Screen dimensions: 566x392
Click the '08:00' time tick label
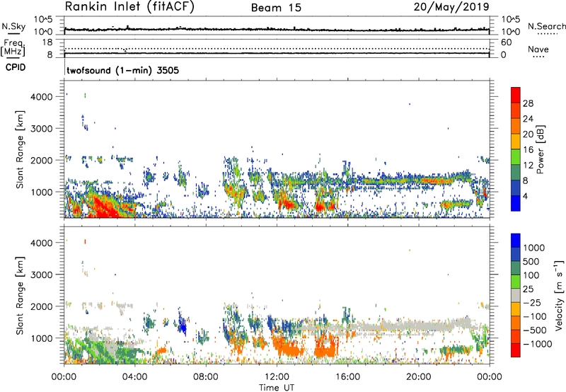(x=205, y=377)
